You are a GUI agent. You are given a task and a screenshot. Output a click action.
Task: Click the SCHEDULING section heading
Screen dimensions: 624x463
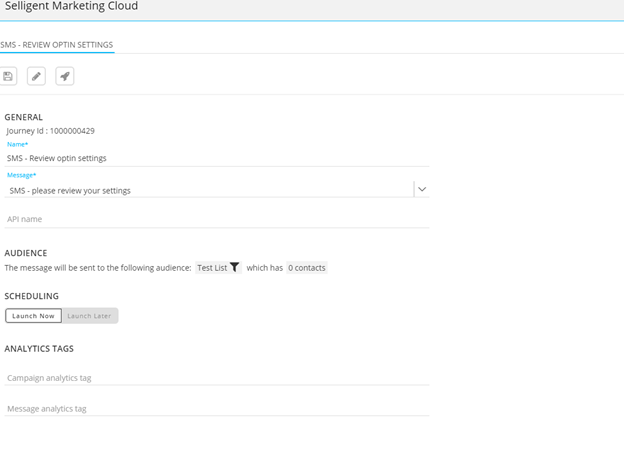[x=31, y=296]
